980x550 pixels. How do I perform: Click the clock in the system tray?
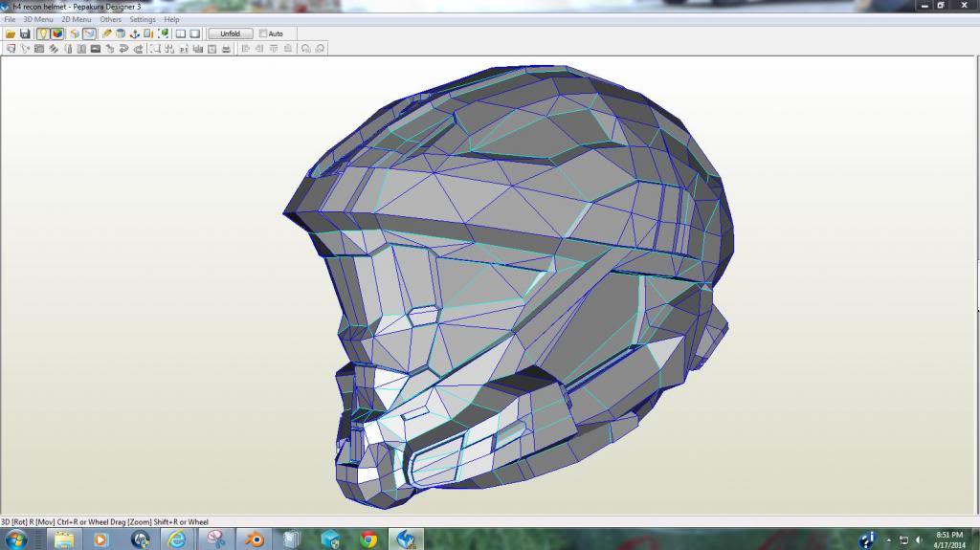948,539
